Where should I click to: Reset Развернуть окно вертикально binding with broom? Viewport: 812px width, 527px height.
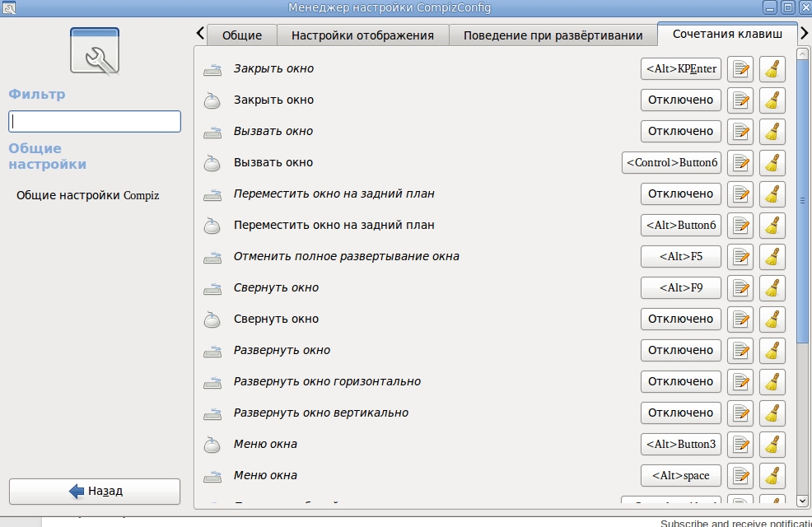[772, 413]
